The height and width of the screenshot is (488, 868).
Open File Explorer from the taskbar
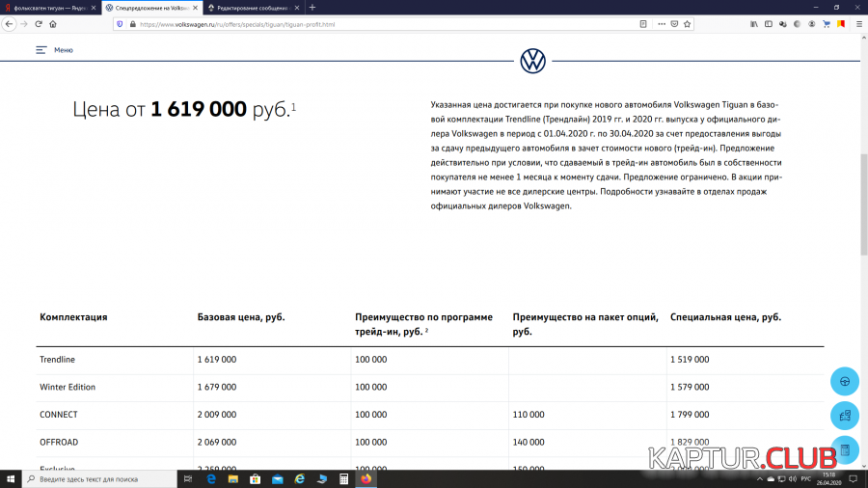pos(233,479)
